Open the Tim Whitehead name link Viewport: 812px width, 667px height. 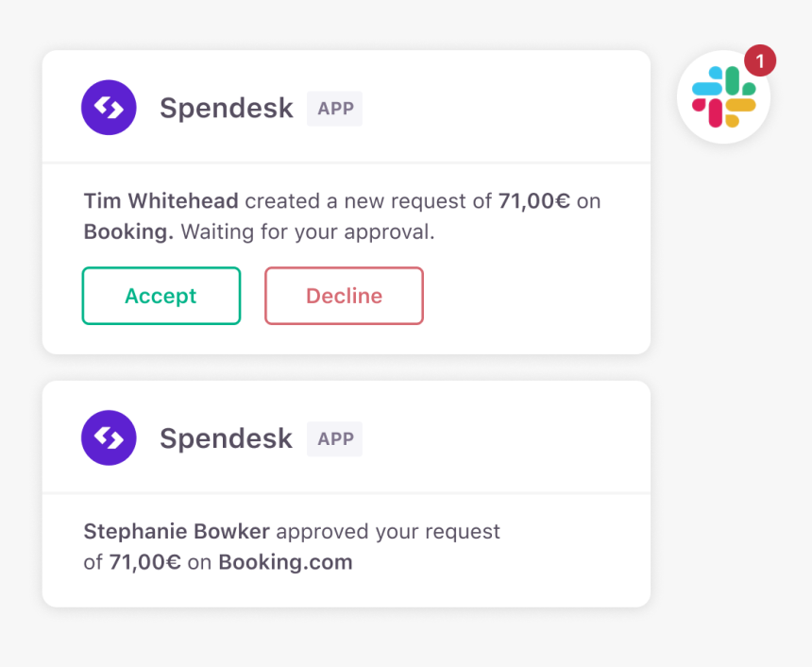coord(161,201)
